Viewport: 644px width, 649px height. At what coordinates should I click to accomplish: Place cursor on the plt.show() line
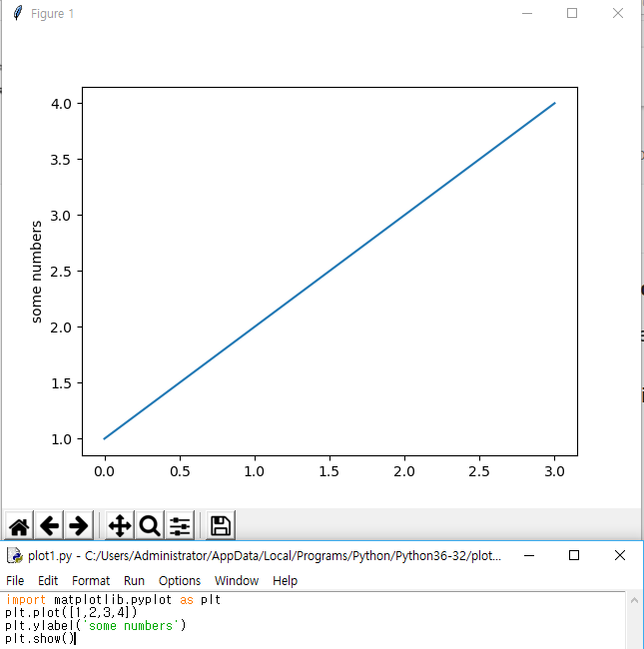(39, 639)
